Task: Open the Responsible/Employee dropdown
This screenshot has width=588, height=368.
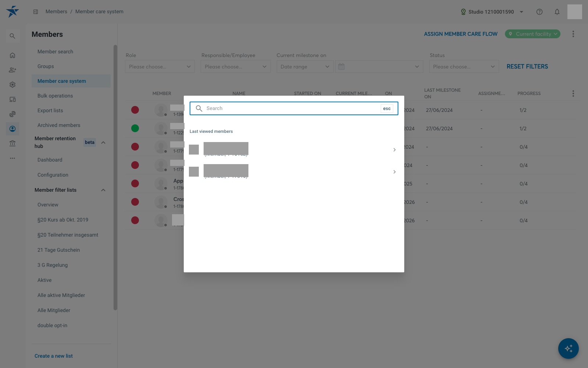Action: click(x=236, y=67)
